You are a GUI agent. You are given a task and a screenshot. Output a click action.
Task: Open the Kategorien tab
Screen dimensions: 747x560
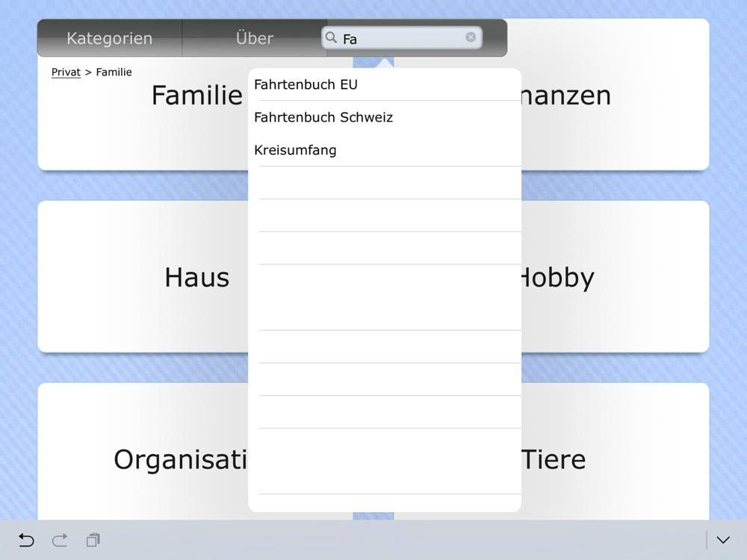(x=110, y=38)
